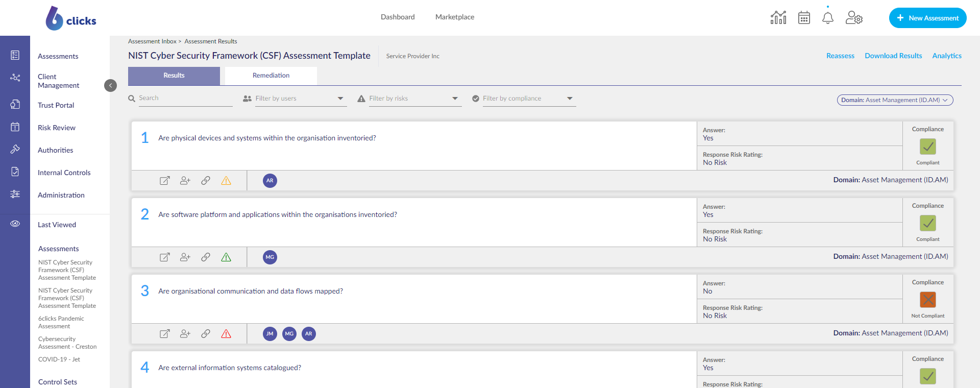Click link icon for question 1

click(206, 181)
